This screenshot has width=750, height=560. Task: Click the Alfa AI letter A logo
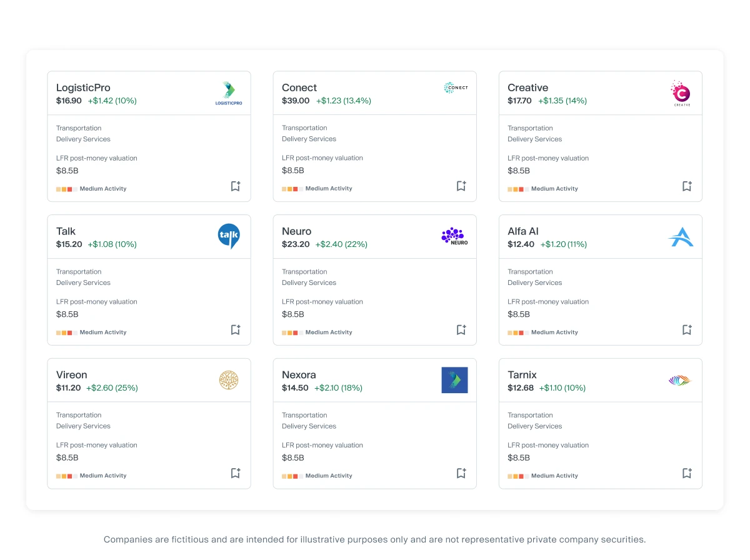point(680,237)
